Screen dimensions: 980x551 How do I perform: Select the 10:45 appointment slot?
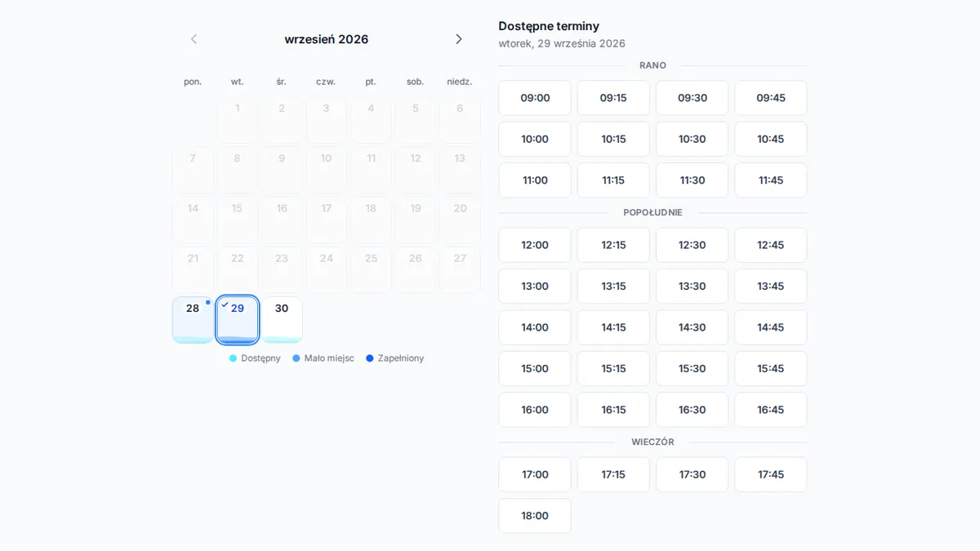[771, 139]
